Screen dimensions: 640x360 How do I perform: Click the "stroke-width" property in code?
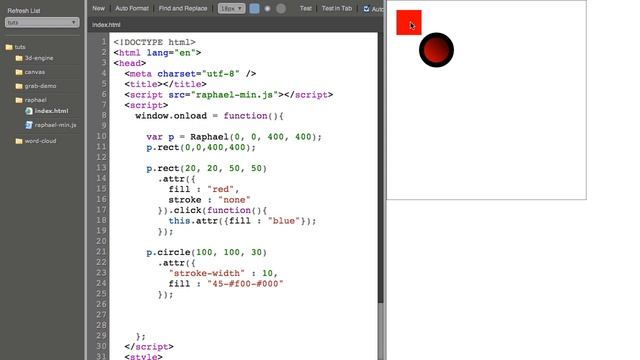207,273
